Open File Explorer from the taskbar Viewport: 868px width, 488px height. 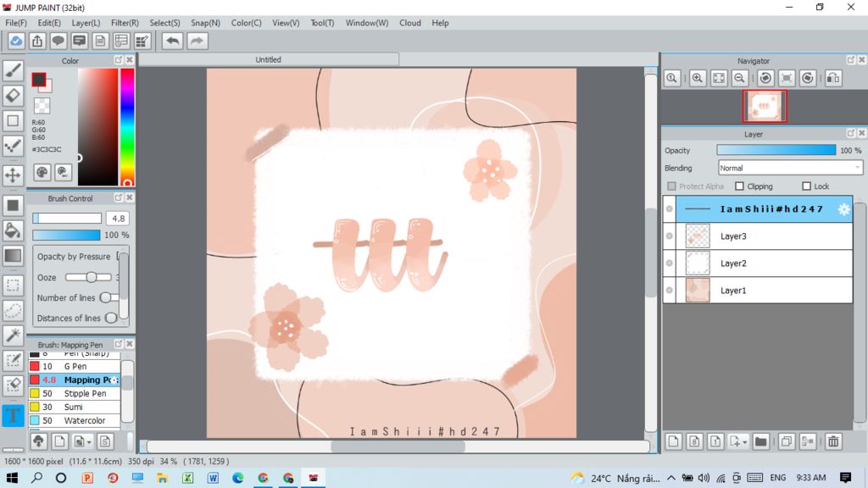[162, 478]
